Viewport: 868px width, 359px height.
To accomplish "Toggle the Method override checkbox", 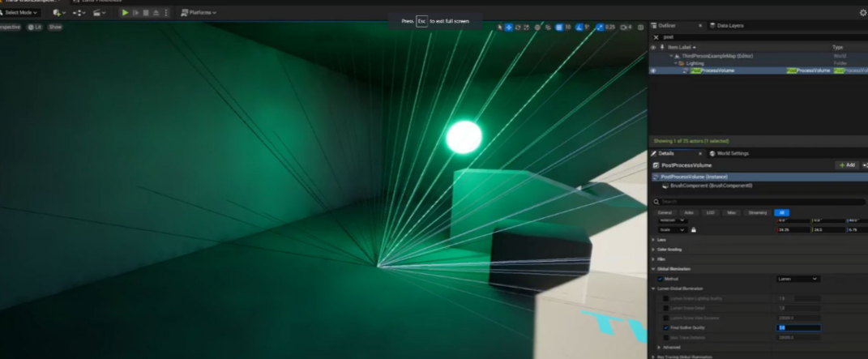I will [660, 279].
